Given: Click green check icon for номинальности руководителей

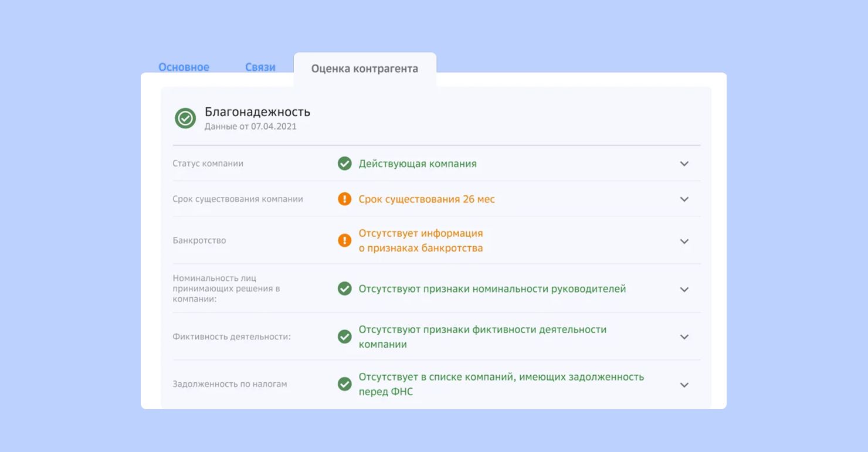Looking at the screenshot, I should [345, 289].
